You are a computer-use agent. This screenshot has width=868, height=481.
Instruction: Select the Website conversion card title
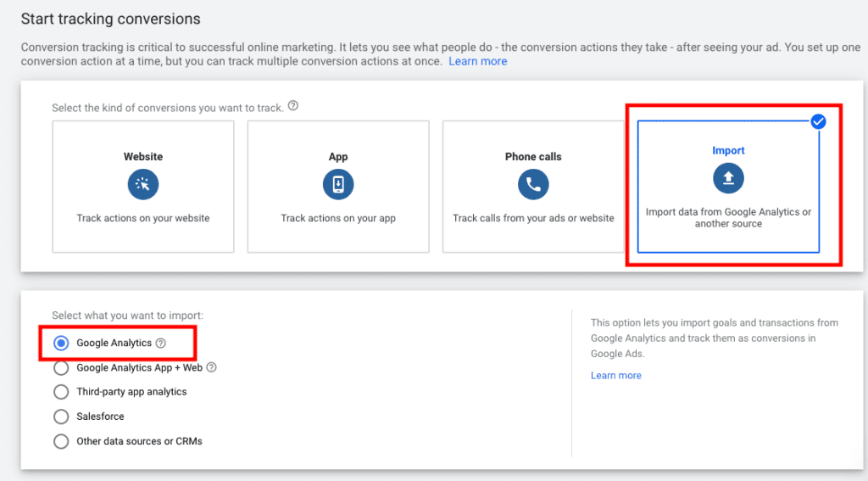coord(142,157)
